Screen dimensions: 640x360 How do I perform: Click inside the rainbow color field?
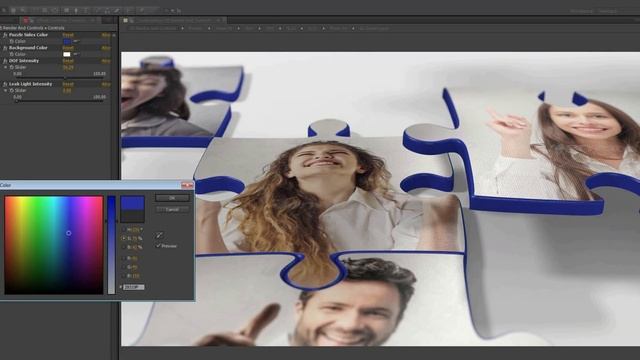[x=53, y=245]
